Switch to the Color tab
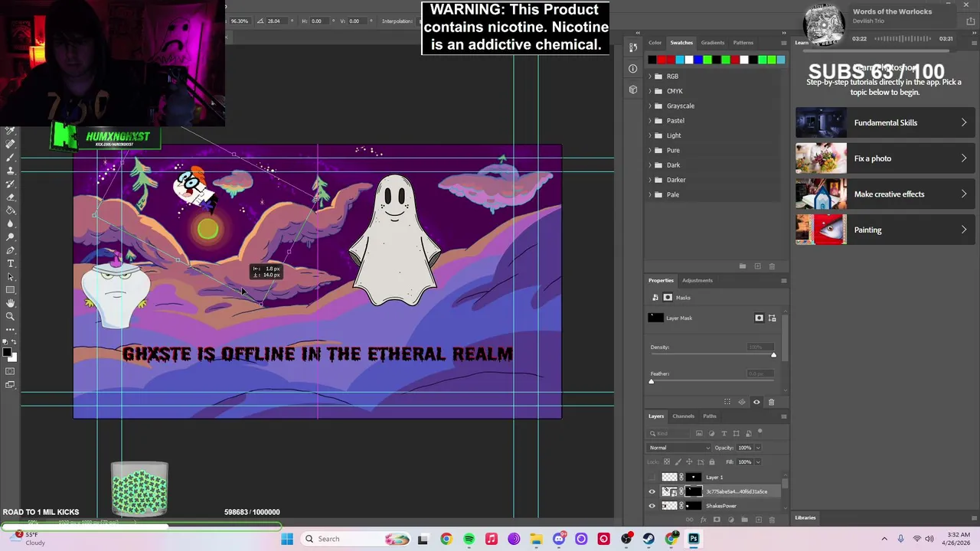980x551 pixels. click(x=655, y=43)
